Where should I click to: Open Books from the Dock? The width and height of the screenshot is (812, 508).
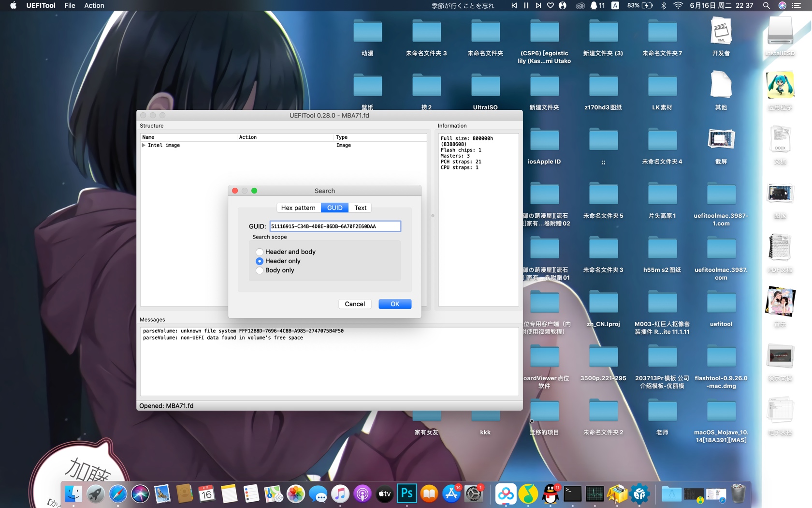coord(429,494)
